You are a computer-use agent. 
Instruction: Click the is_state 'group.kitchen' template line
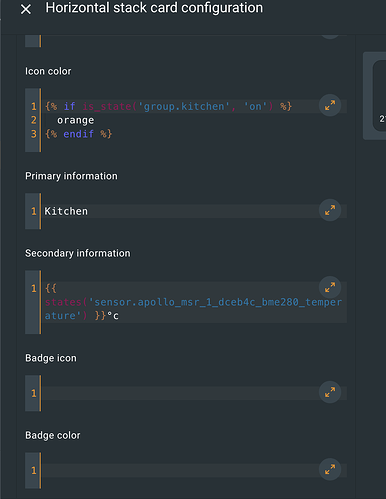168,106
